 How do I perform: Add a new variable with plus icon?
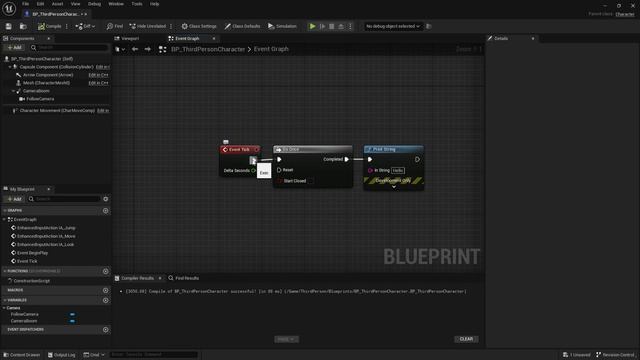coord(106,300)
